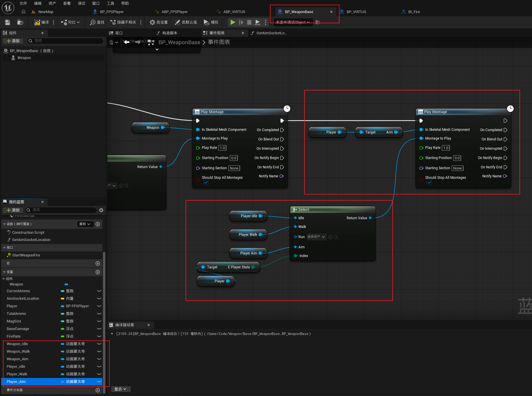Open the 重载 override dropdown
Screen dimensions: 532x396
[85, 224]
